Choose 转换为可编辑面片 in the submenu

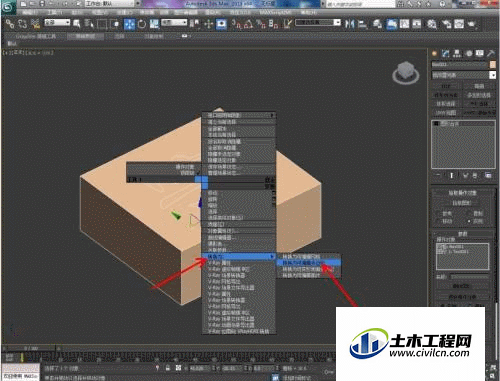click(309, 275)
